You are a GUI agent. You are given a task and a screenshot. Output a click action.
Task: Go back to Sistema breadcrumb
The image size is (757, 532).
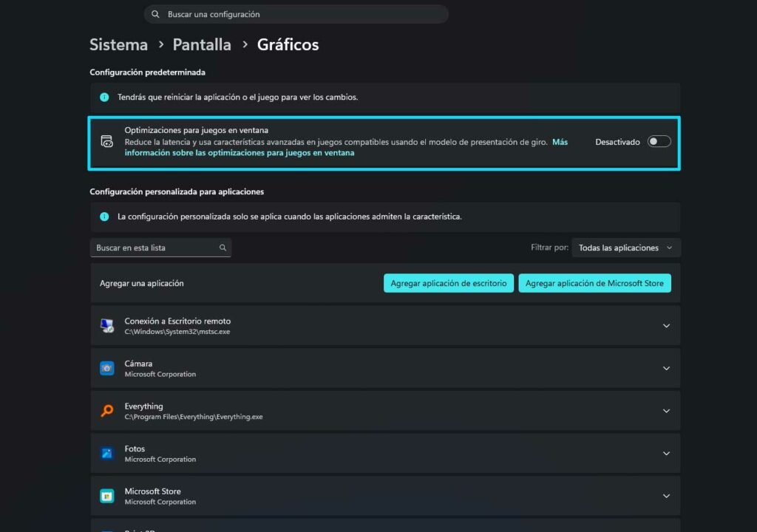coord(118,45)
